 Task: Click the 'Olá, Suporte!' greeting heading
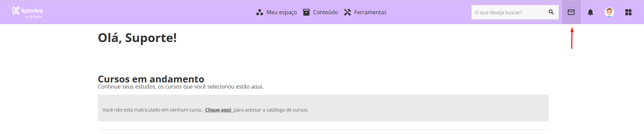pyautogui.click(x=137, y=38)
